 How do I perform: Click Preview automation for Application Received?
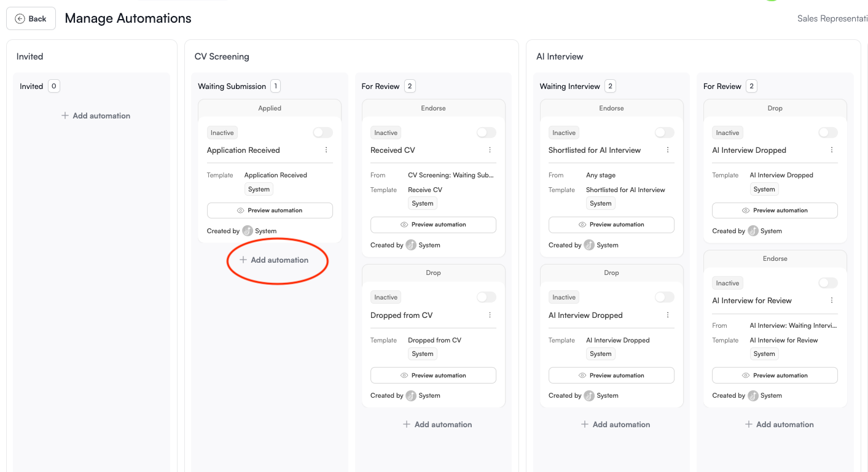click(270, 210)
